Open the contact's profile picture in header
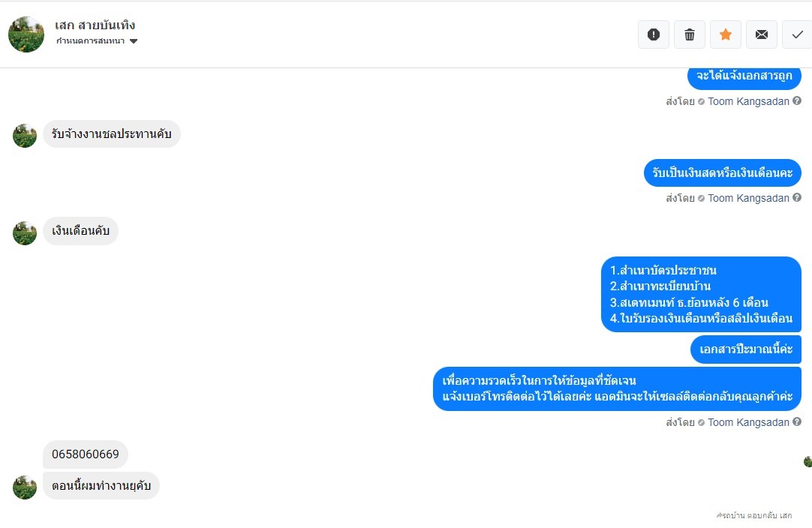This screenshot has width=812, height=528. pyautogui.click(x=26, y=34)
